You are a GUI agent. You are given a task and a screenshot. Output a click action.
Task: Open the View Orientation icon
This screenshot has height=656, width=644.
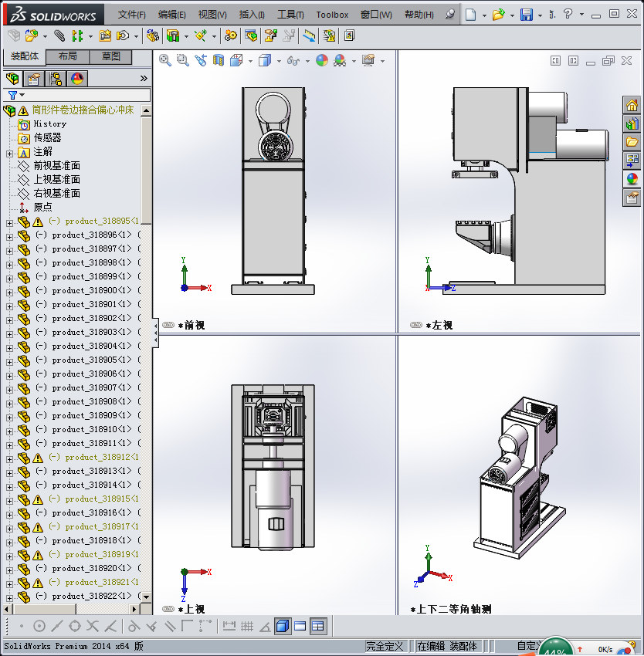(x=236, y=61)
